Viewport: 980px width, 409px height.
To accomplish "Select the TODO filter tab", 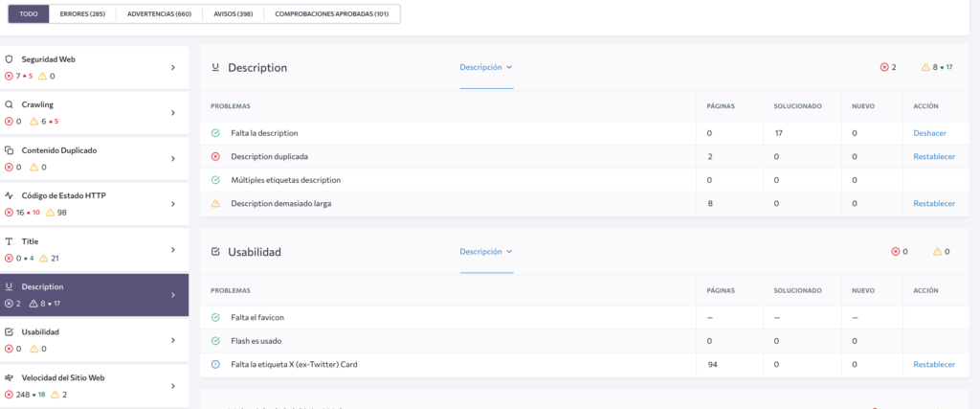I will (x=29, y=13).
